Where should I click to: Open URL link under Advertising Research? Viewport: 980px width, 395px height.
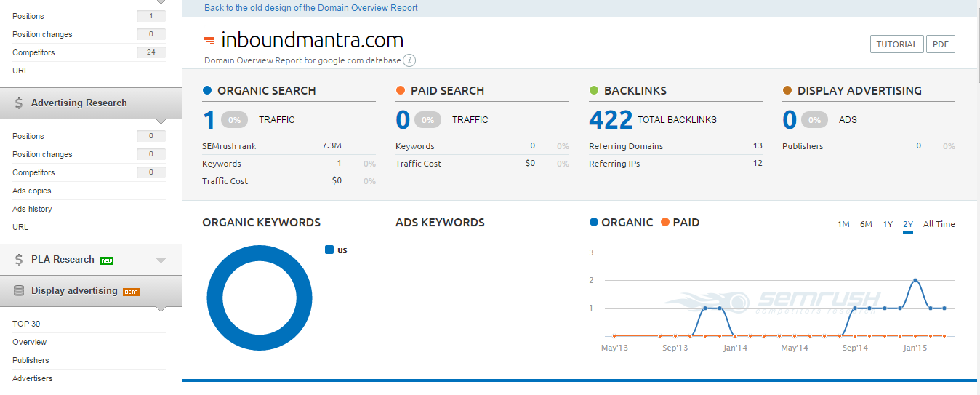tap(20, 227)
